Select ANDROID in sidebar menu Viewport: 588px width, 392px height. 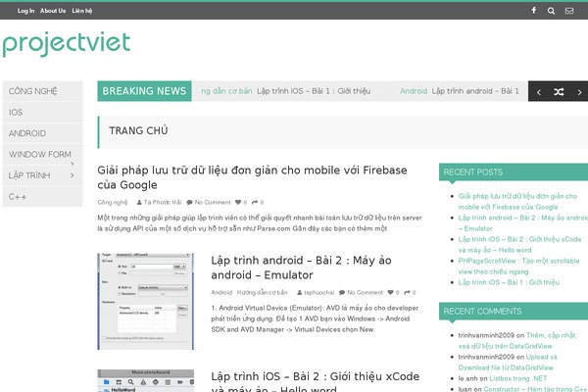pos(42,133)
